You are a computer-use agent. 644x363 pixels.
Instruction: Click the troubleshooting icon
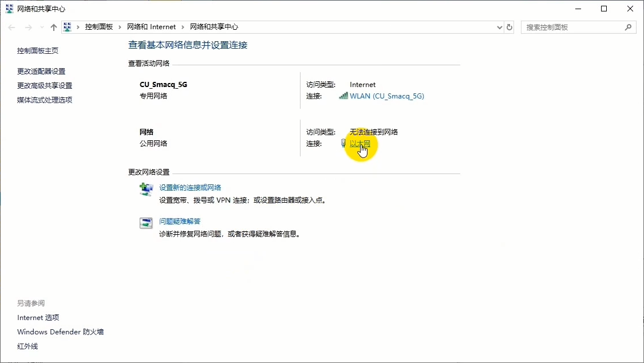146,223
